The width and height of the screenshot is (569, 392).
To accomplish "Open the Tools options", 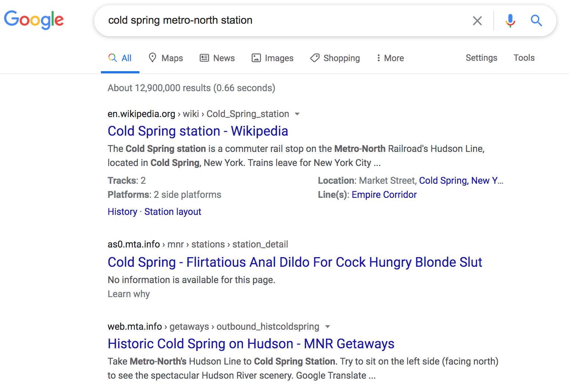I will click(524, 58).
